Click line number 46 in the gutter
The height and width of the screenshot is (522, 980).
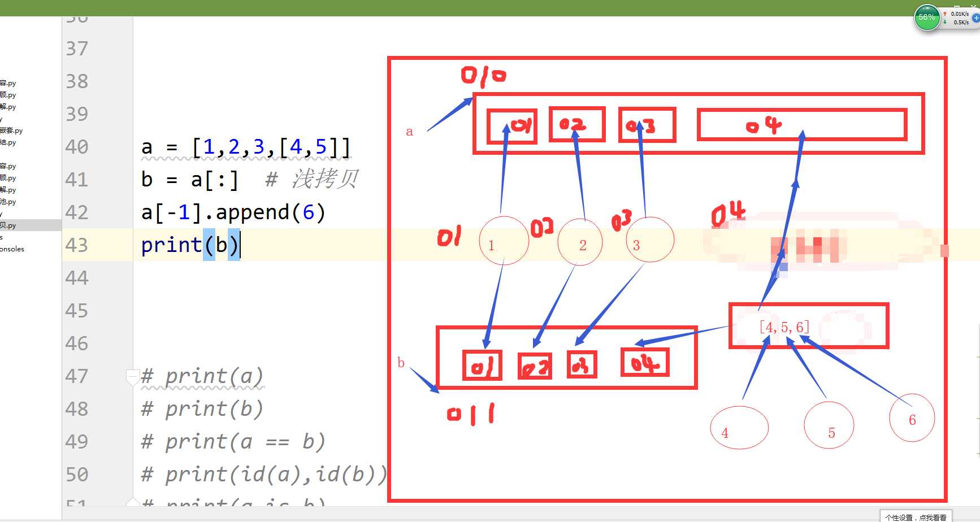(77, 343)
